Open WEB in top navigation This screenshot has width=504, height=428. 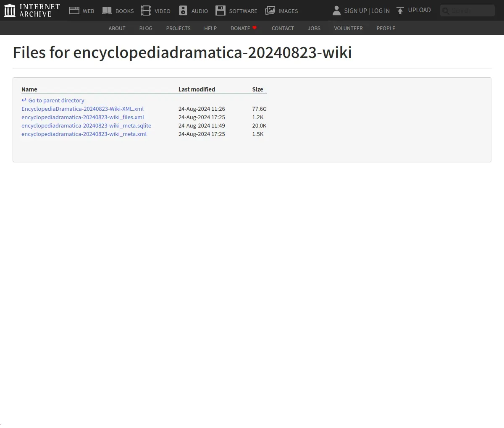pos(89,11)
